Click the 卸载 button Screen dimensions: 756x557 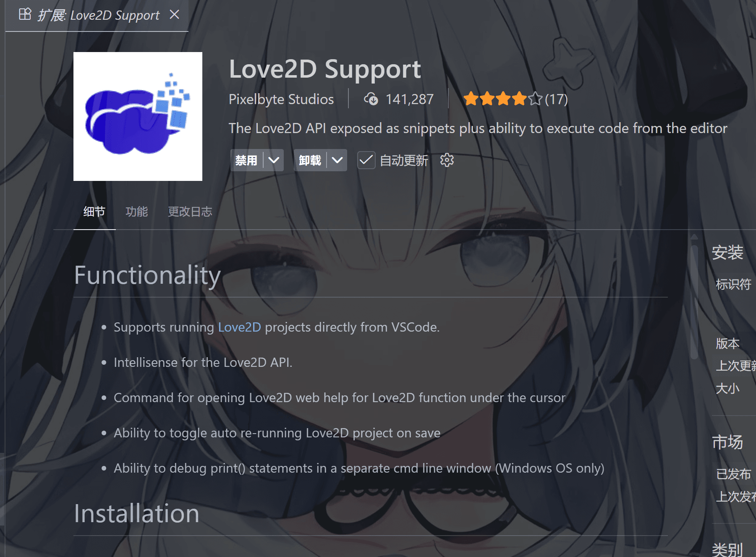coord(310,160)
